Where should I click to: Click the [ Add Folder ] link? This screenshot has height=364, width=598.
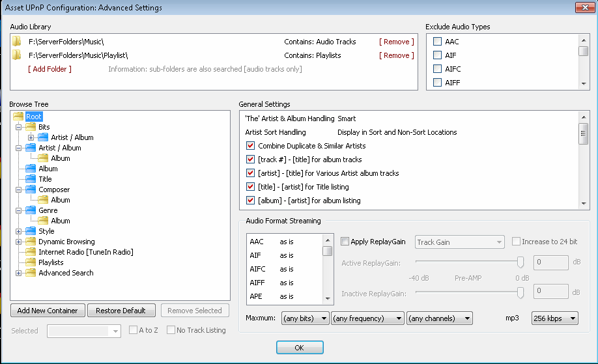pyautogui.click(x=50, y=69)
